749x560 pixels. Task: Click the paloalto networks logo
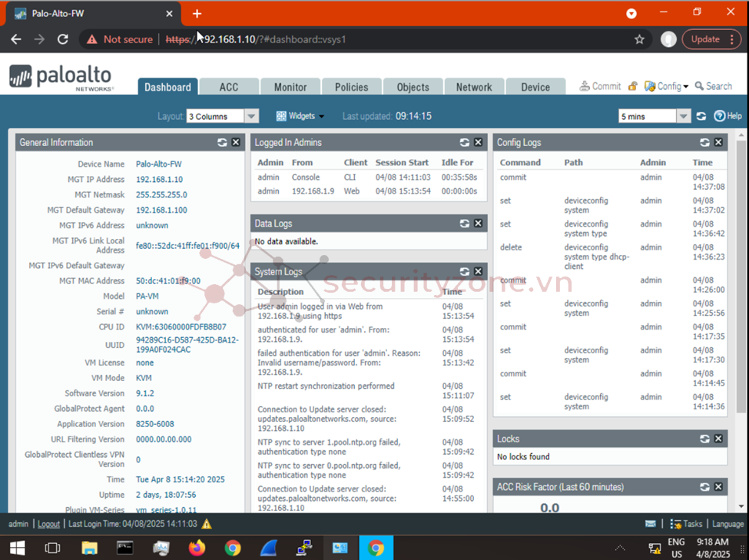(61, 78)
